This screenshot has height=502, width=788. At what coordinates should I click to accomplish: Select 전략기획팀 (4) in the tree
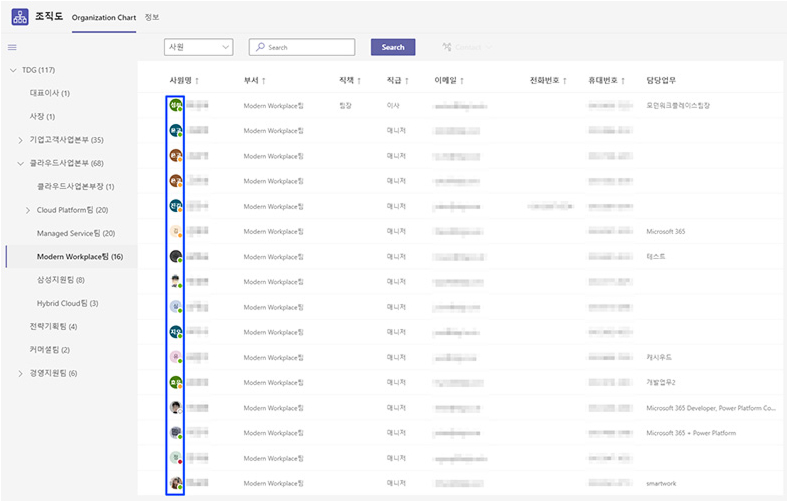pyautogui.click(x=53, y=327)
